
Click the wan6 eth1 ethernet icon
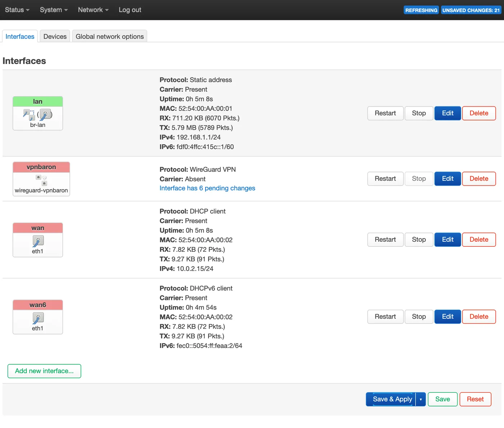click(38, 318)
